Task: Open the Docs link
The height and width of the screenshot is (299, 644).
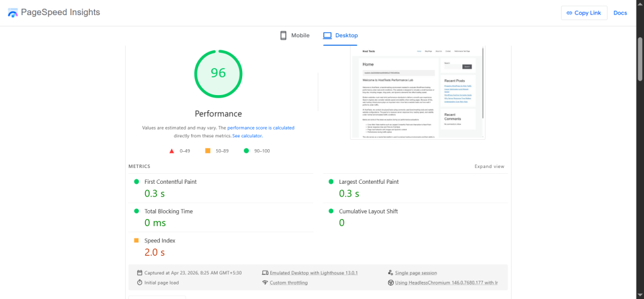Action: click(620, 13)
